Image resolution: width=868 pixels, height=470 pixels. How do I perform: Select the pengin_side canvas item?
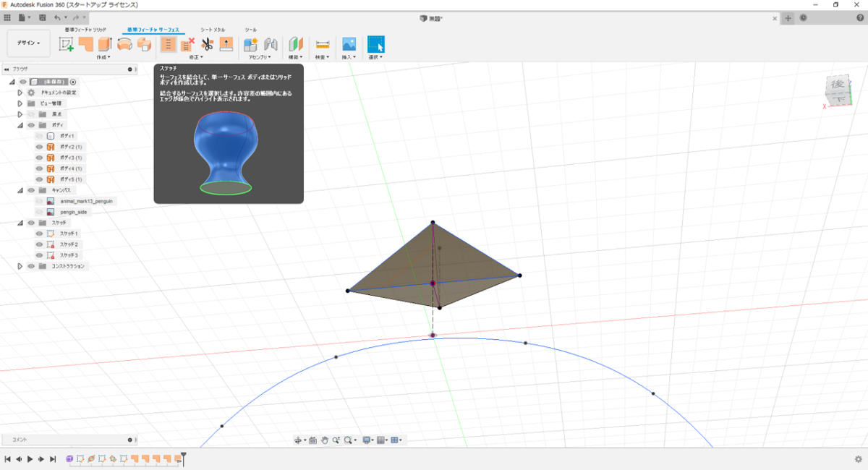click(72, 212)
